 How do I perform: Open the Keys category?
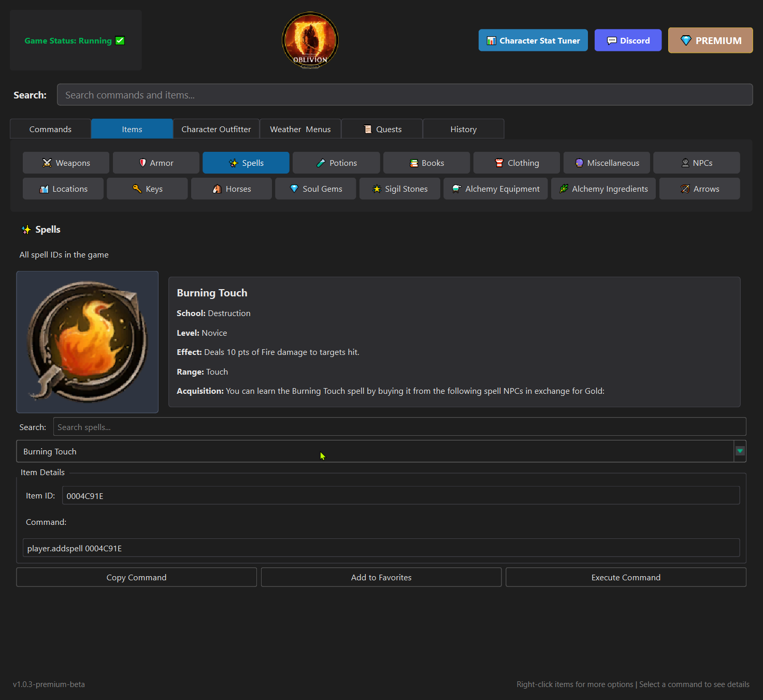point(147,189)
